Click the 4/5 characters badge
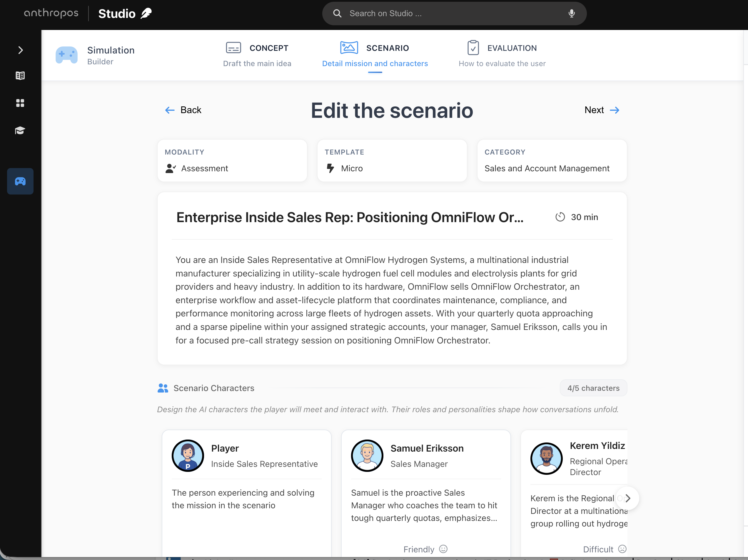Screen dimensions: 748x560 [593, 388]
